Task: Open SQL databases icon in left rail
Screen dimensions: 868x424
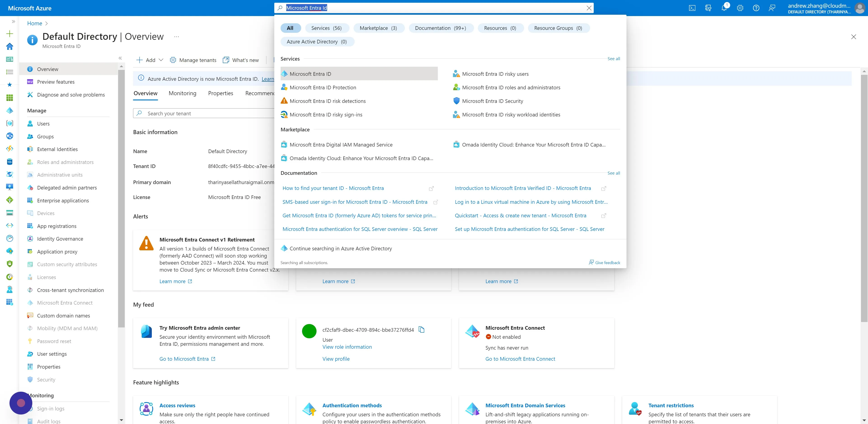Action: (10, 161)
